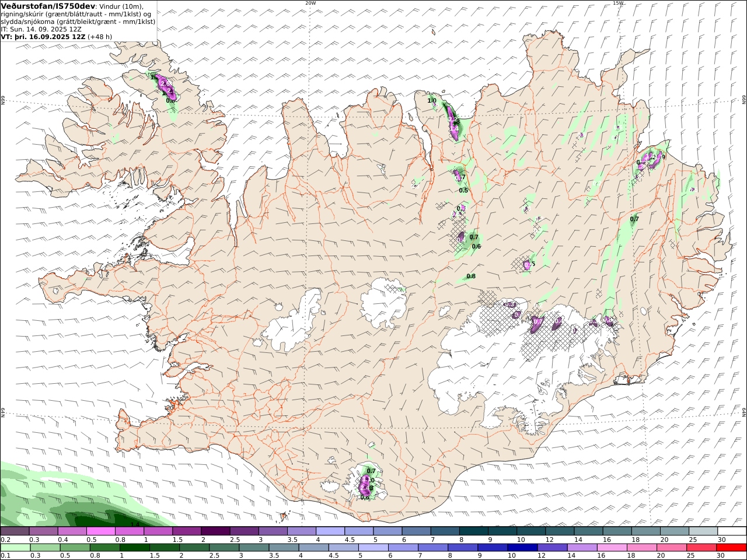The height and width of the screenshot is (560, 747).
Task: Click the Veðurstofan/IS750dev title text
Action: click(x=48, y=6)
